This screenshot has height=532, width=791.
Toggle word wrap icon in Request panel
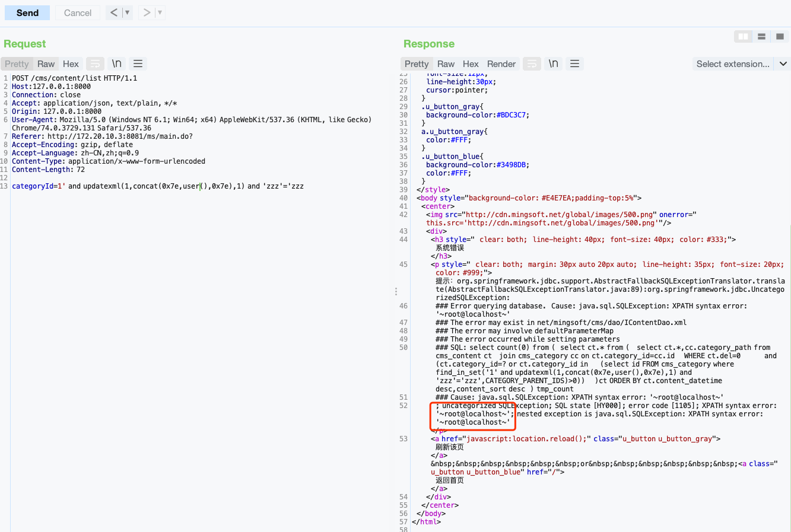click(x=95, y=64)
